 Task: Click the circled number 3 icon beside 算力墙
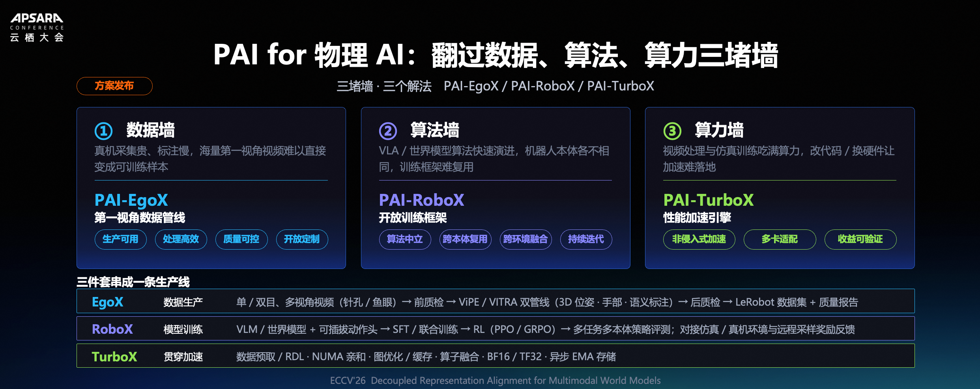click(x=672, y=131)
